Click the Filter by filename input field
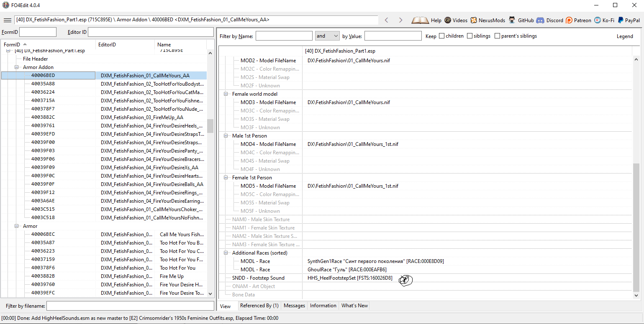This screenshot has height=324, width=644. pos(130,306)
